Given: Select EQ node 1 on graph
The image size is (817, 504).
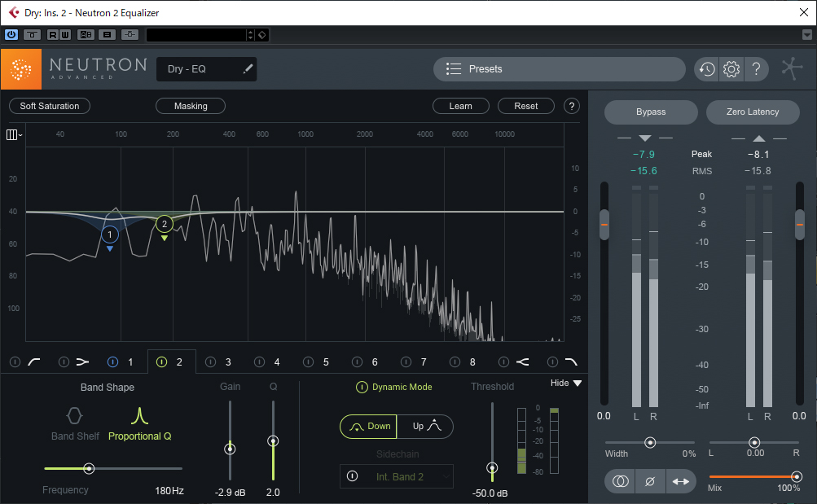Looking at the screenshot, I should 109,234.
